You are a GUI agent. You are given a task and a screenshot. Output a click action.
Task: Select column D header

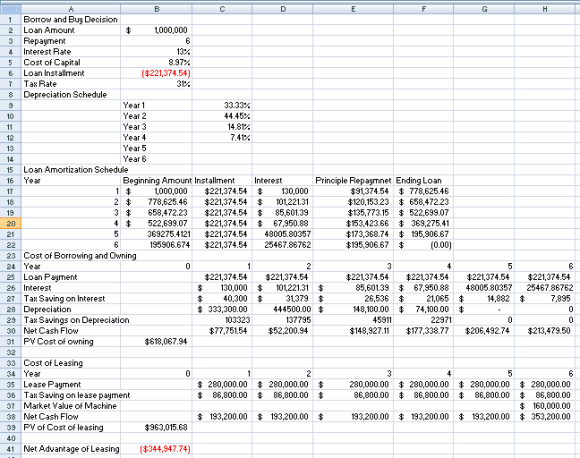click(283, 9)
